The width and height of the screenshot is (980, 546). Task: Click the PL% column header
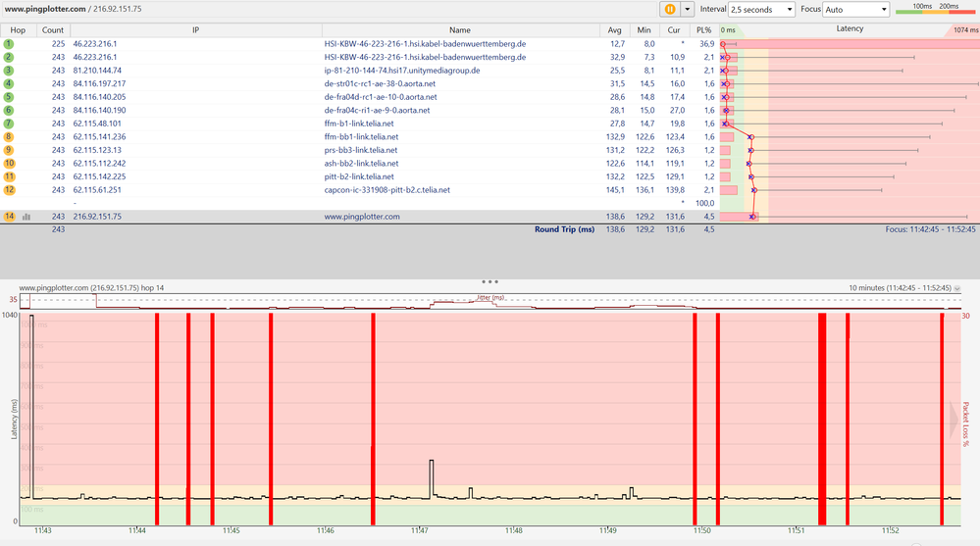click(703, 30)
